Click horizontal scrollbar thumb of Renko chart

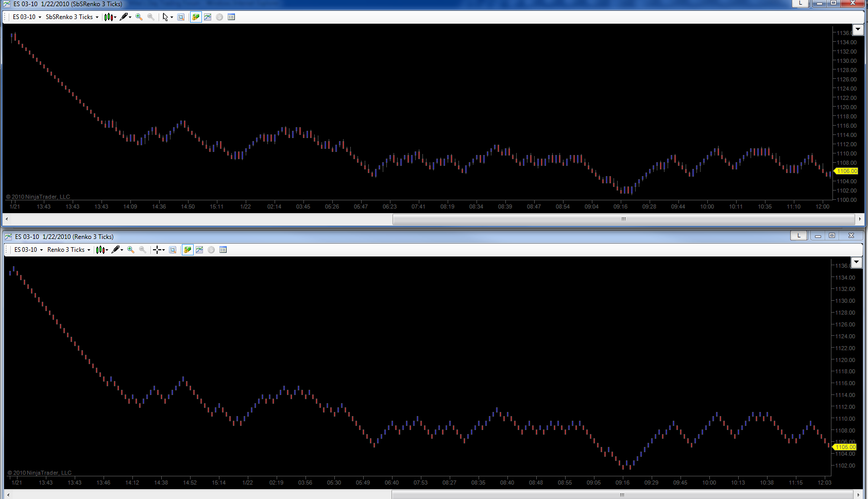622,495
